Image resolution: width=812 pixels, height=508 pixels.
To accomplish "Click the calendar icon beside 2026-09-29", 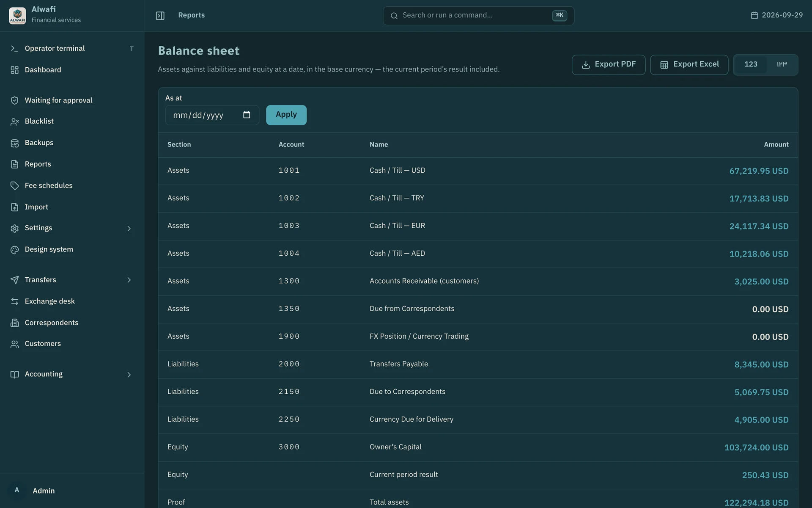I will (754, 15).
